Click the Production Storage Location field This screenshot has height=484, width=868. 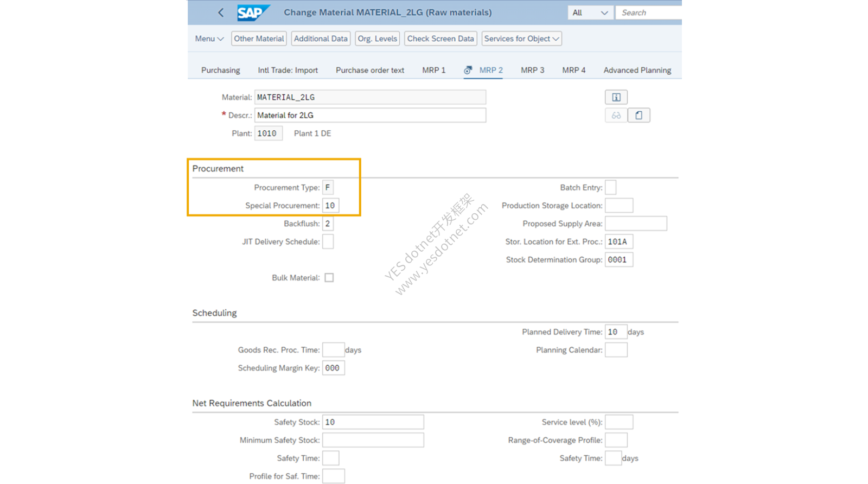(x=618, y=206)
